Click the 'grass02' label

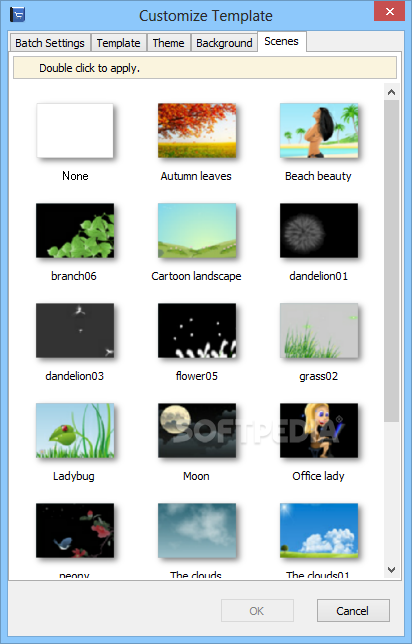(318, 376)
